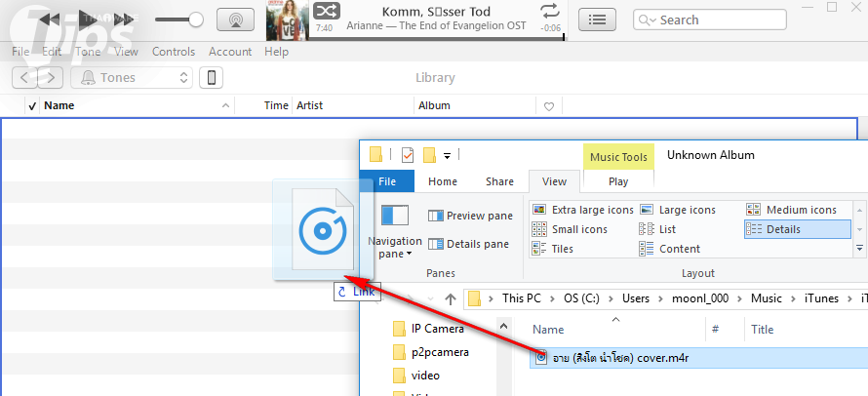The height and width of the screenshot is (396, 868).
Task: Choose Small icons layout
Action: coord(570,229)
